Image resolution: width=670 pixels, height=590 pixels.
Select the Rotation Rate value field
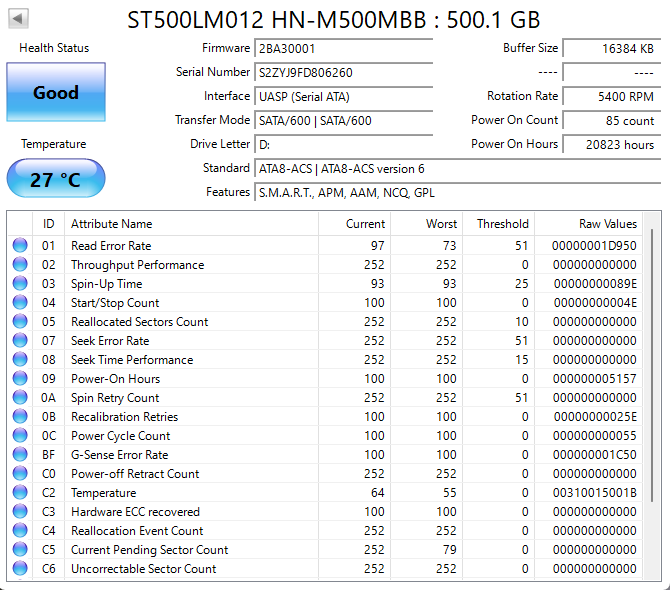pos(610,97)
